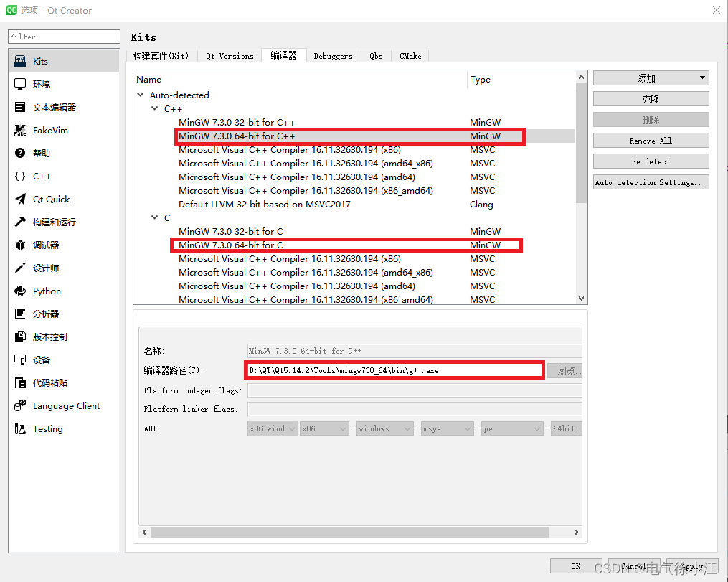728x582 pixels.
Task: Select the 调试器 (Debugger) category icon
Action: 43,245
